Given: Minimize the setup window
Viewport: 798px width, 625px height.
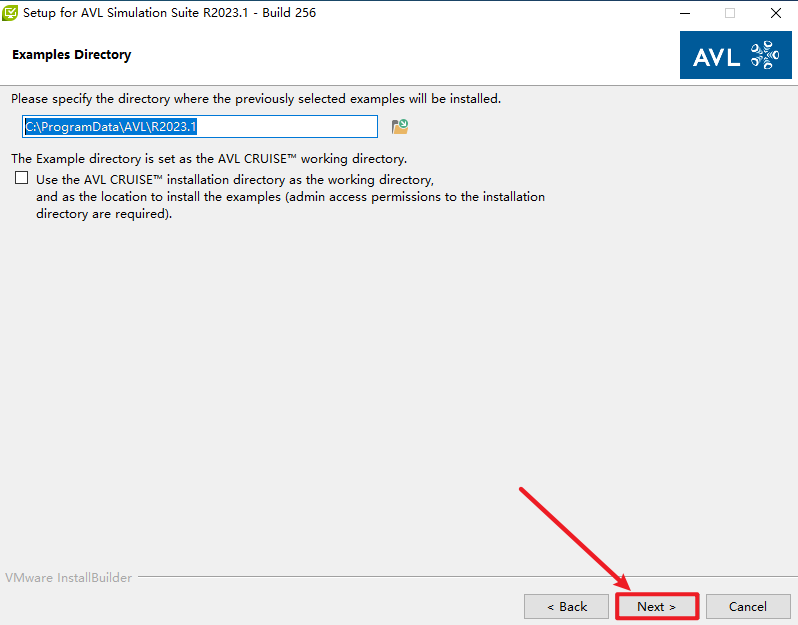Looking at the screenshot, I should click(684, 13).
